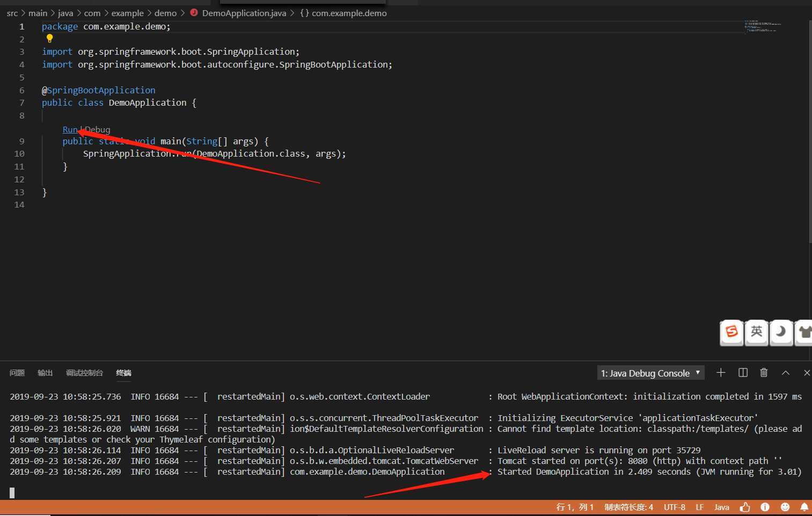Image resolution: width=812 pixels, height=516 pixels.
Task: Open notifications with the bell icon
Action: click(804, 507)
